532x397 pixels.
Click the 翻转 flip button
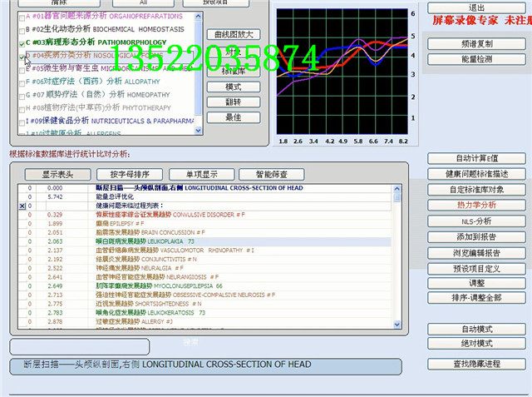pos(233,102)
